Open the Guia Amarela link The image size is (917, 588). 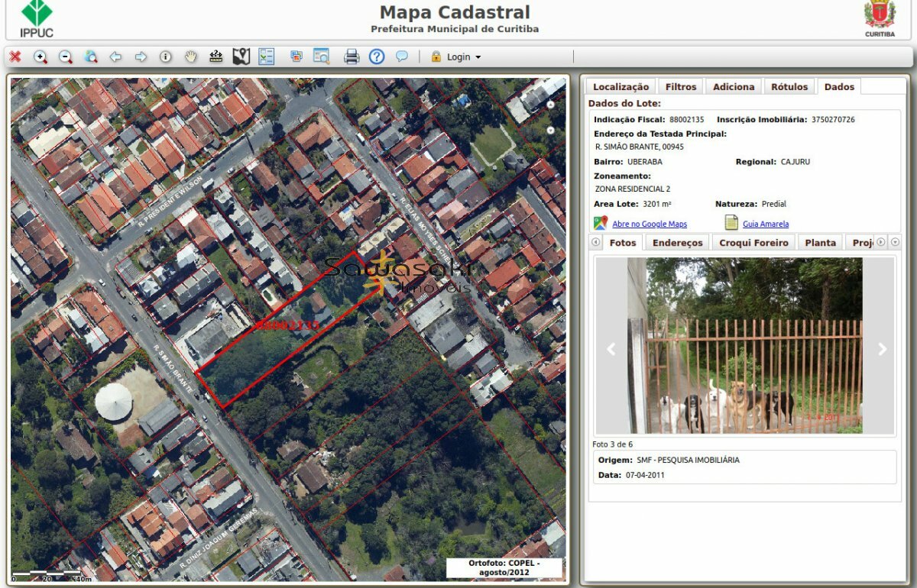tap(765, 224)
